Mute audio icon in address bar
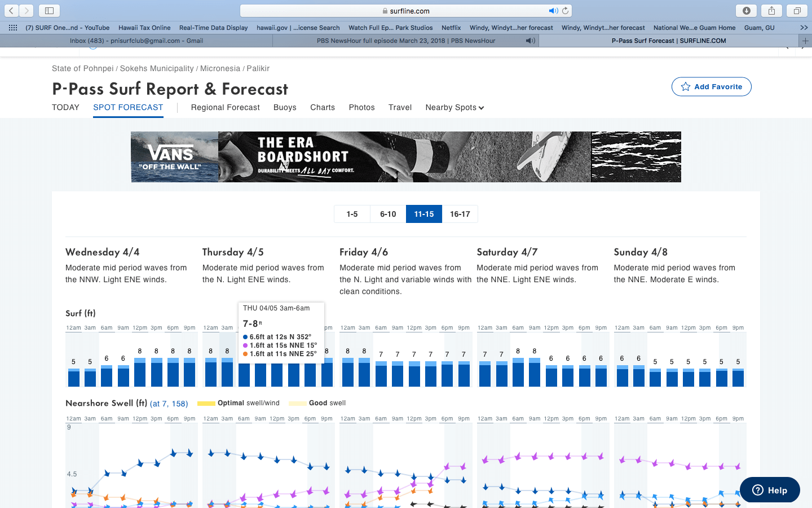Screen dimensions: 812x508 [554, 11]
